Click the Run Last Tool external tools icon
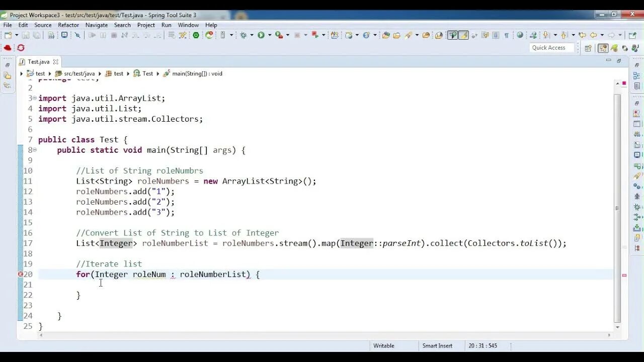This screenshot has height=362, width=644. coord(279,35)
